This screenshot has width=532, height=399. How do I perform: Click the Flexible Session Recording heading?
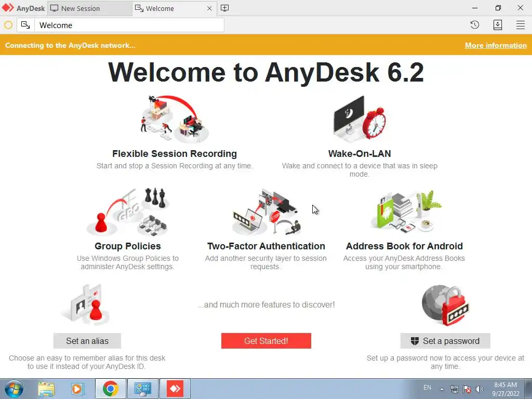point(175,154)
